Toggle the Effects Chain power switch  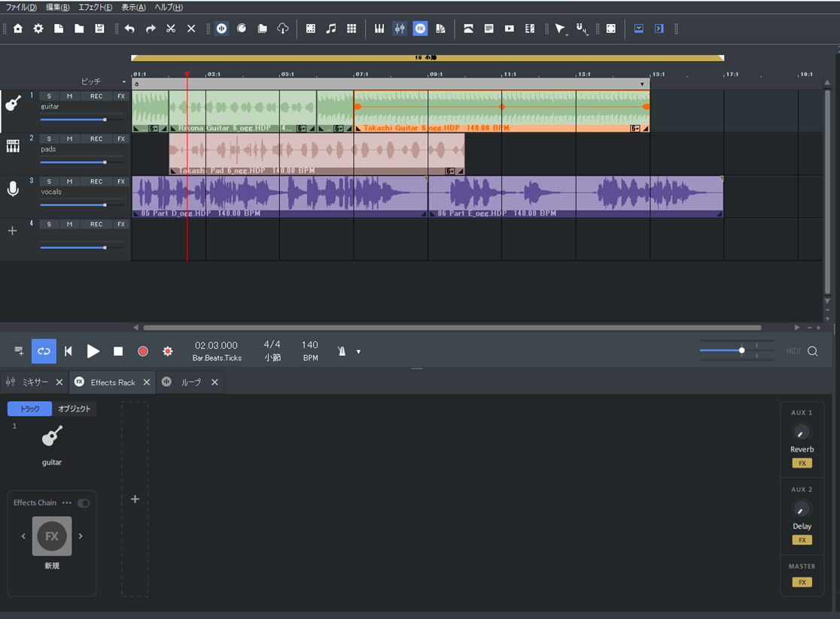[x=84, y=503]
